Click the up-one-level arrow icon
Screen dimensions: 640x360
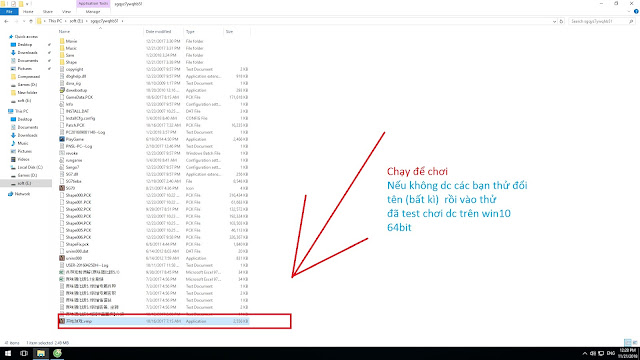31,21
